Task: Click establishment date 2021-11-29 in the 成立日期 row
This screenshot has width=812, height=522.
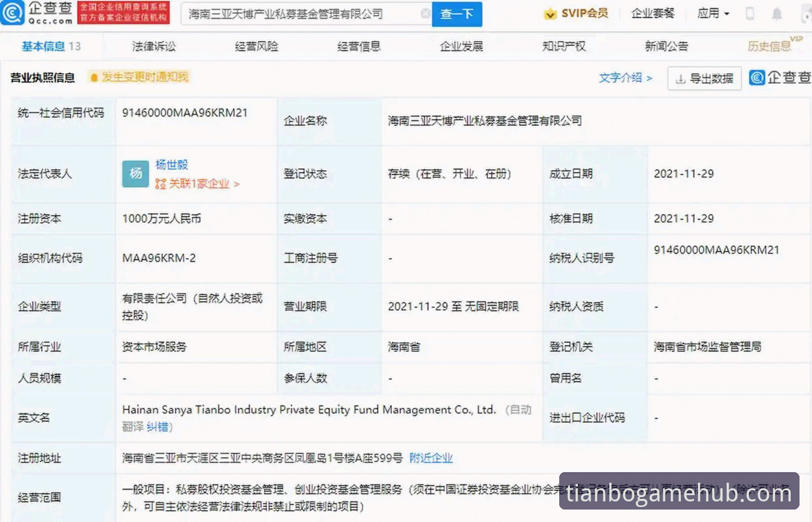Action: 683,174
